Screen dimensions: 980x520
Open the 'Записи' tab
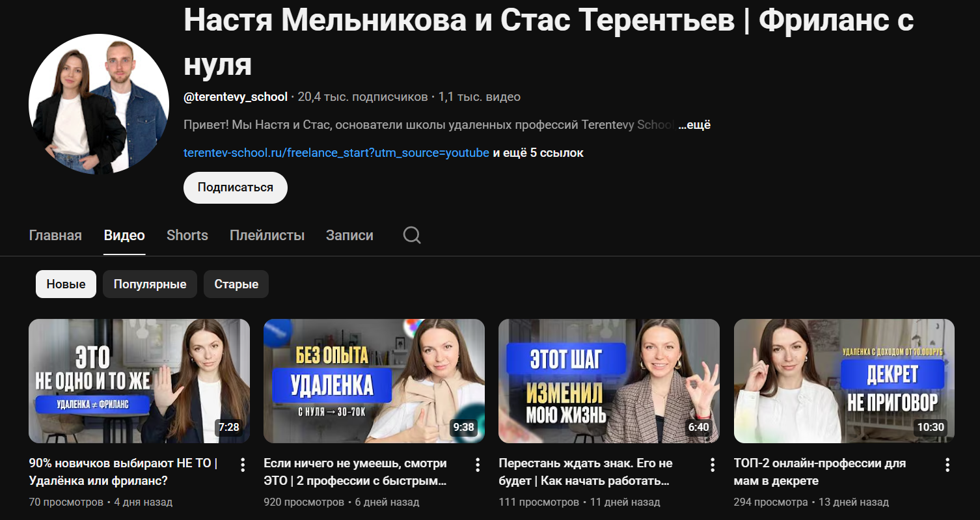pyautogui.click(x=349, y=235)
